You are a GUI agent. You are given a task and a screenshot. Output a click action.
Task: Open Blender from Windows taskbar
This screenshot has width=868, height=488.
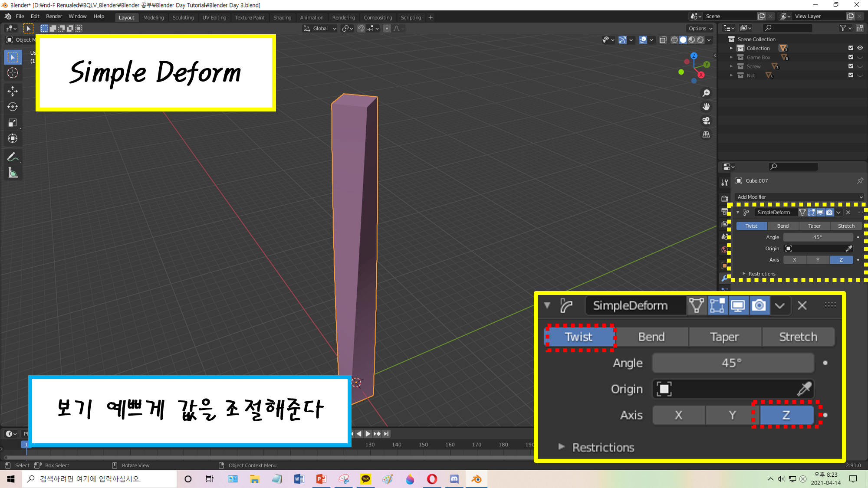[476, 479]
